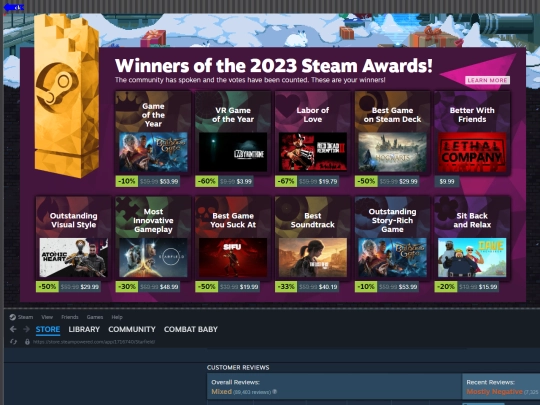Switch to the COMMUNITY tab
Viewport: 540px width, 405px height.
(132, 330)
